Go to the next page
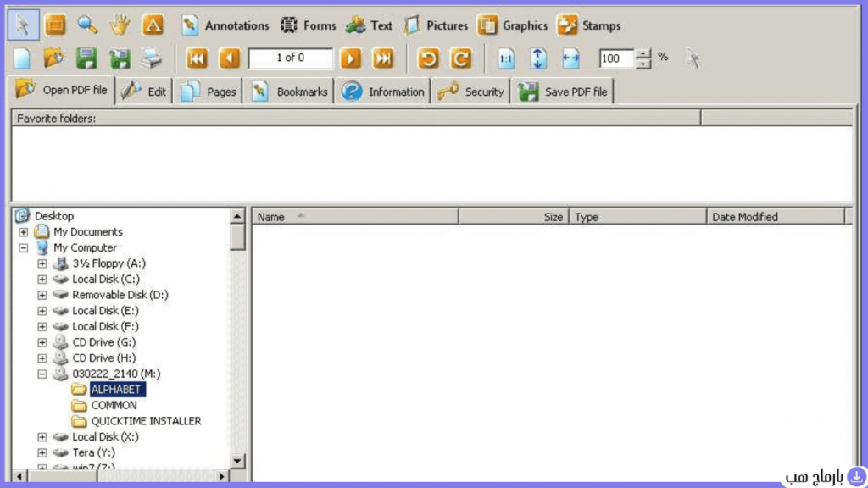This screenshot has height=488, width=868. [x=351, y=58]
